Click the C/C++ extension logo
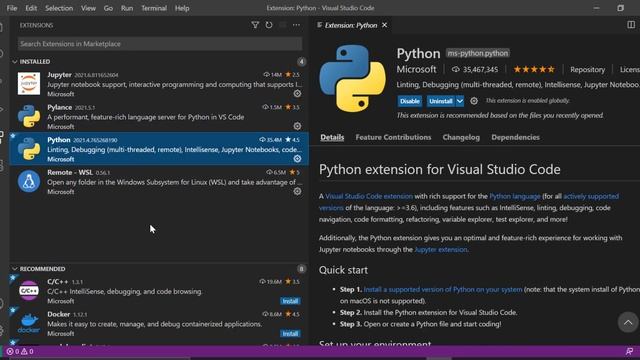640x360 pixels. pyautogui.click(x=29, y=291)
